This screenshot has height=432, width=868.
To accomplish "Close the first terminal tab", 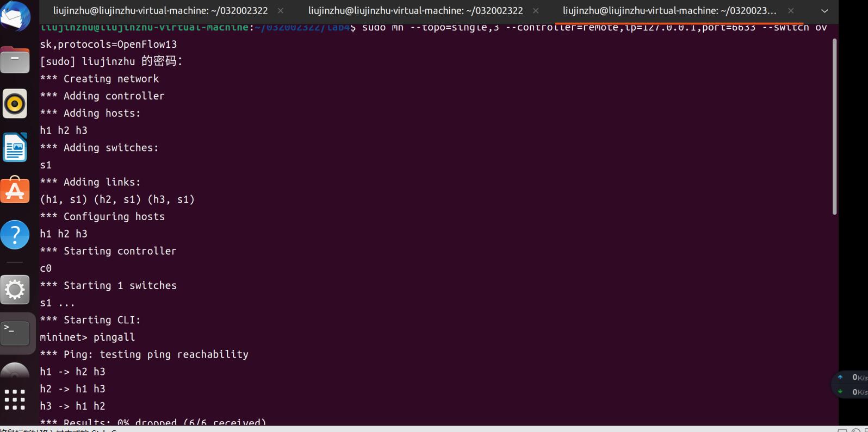I will point(281,11).
